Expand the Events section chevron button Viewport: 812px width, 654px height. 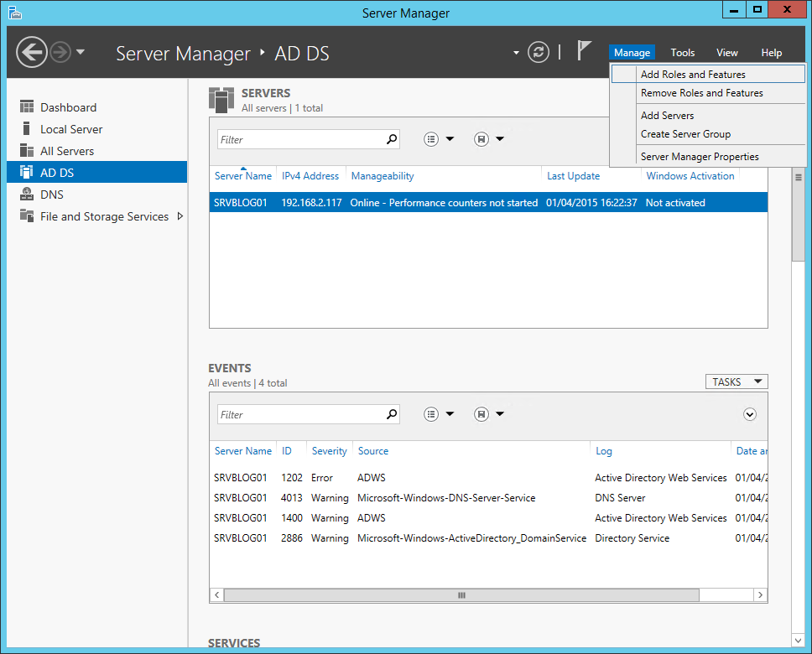pyautogui.click(x=750, y=414)
